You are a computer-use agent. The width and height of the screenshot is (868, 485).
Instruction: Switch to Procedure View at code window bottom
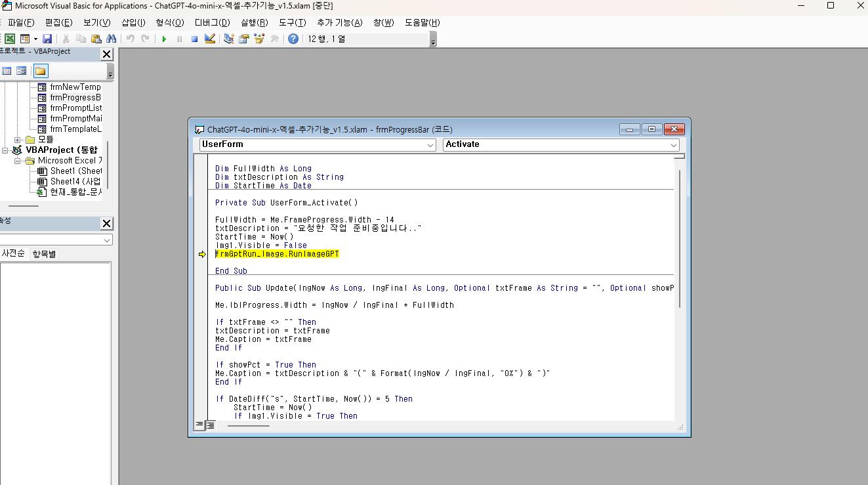click(200, 425)
